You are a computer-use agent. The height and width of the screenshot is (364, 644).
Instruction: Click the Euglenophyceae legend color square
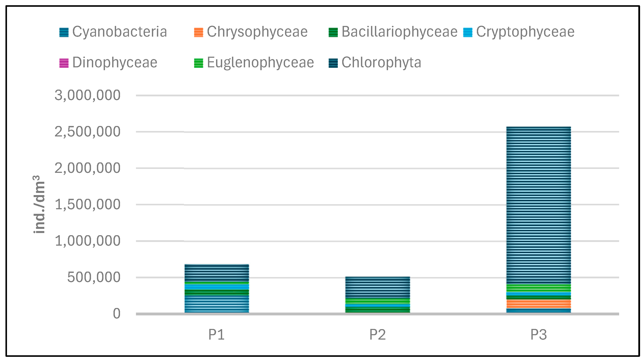[198, 63]
